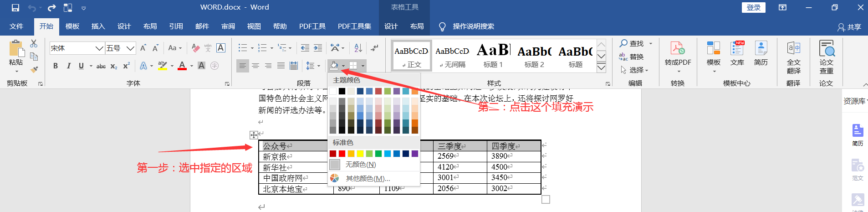
Task: Open the font color dropdown arrow
Action: click(192, 66)
